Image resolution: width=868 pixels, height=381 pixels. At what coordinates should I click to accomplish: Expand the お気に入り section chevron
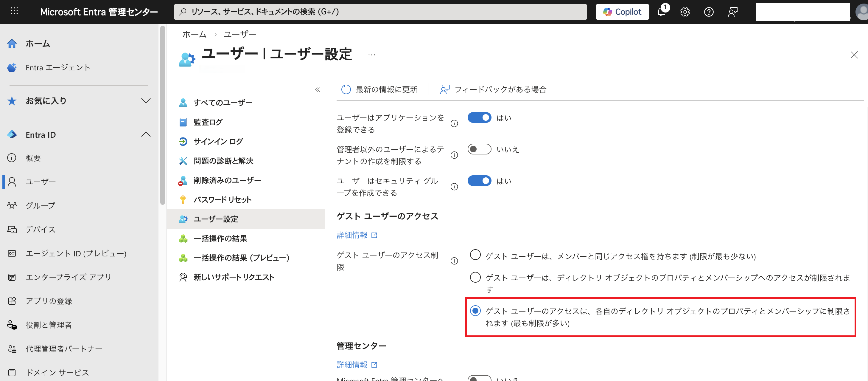pyautogui.click(x=146, y=101)
